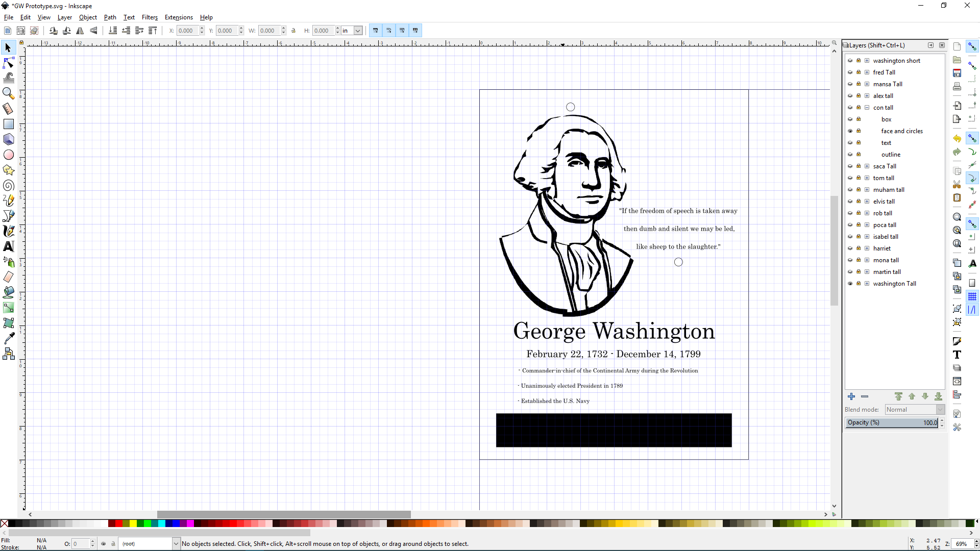Collapse the con tall layer

(867, 108)
